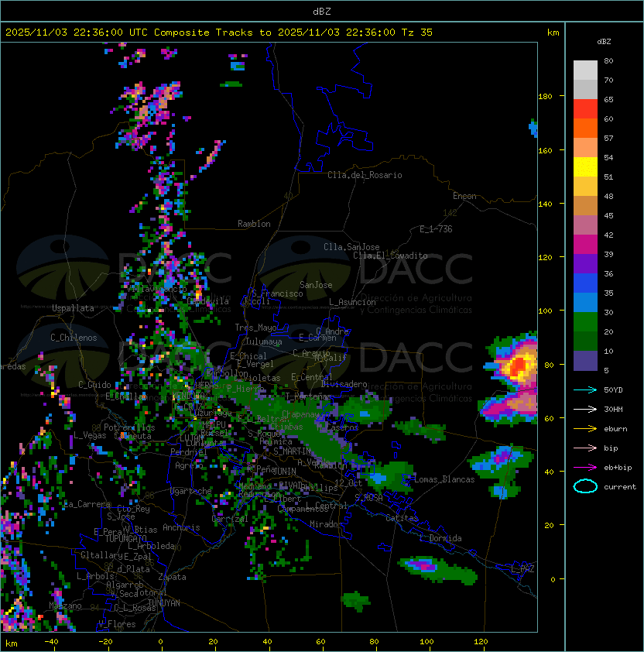Click the 'Potrerillos' map label
Viewport: 644px width, 652px height.
(129, 427)
